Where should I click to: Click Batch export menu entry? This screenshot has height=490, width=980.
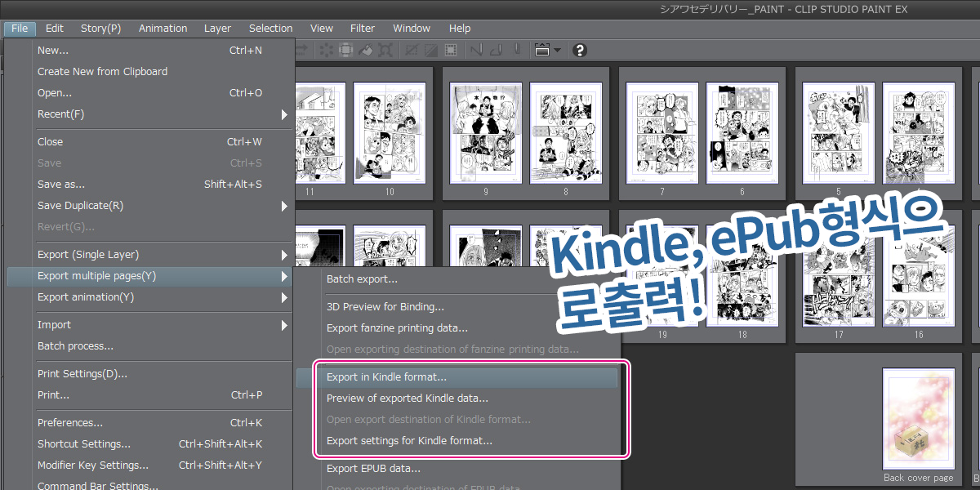(x=362, y=279)
